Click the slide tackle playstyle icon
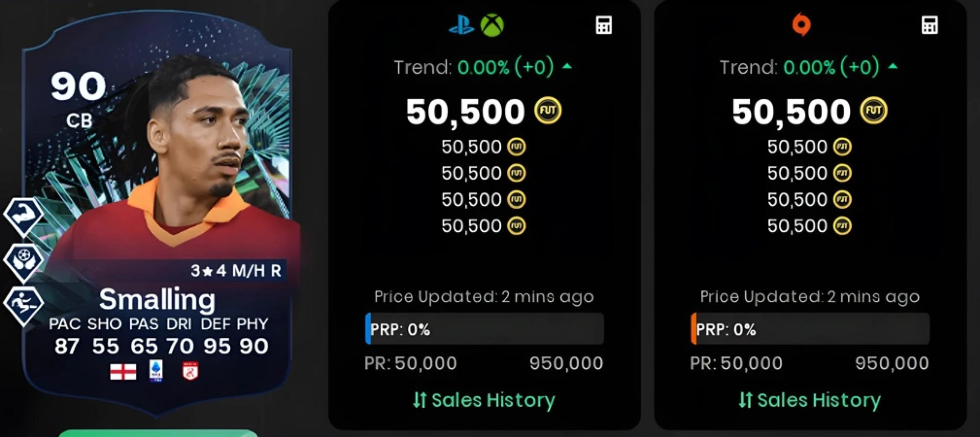Viewport: 980px width, 437px height. pos(23,305)
